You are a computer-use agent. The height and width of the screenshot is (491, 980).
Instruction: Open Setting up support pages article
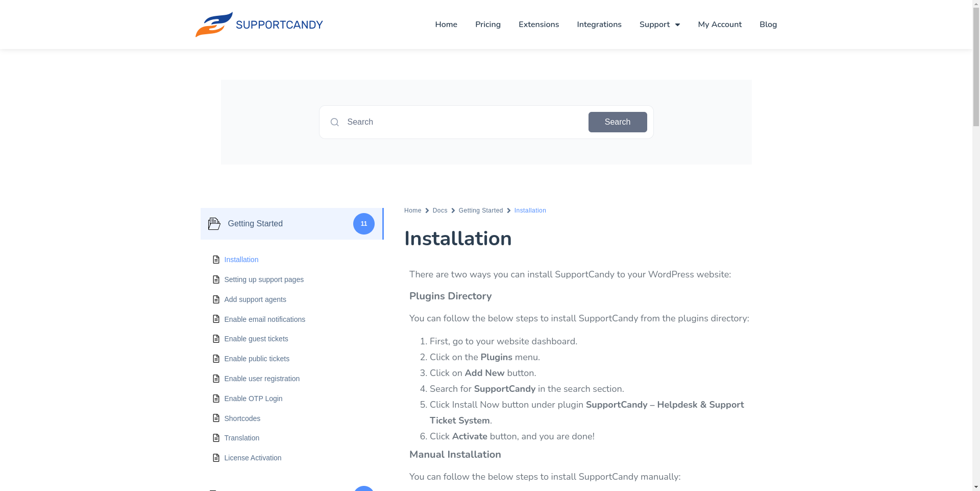264,279
